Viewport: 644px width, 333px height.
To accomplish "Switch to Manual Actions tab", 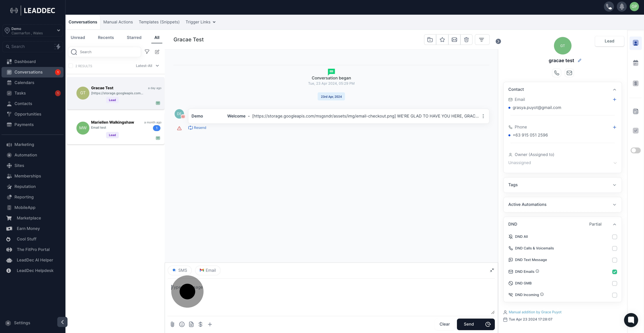I will click(x=118, y=22).
